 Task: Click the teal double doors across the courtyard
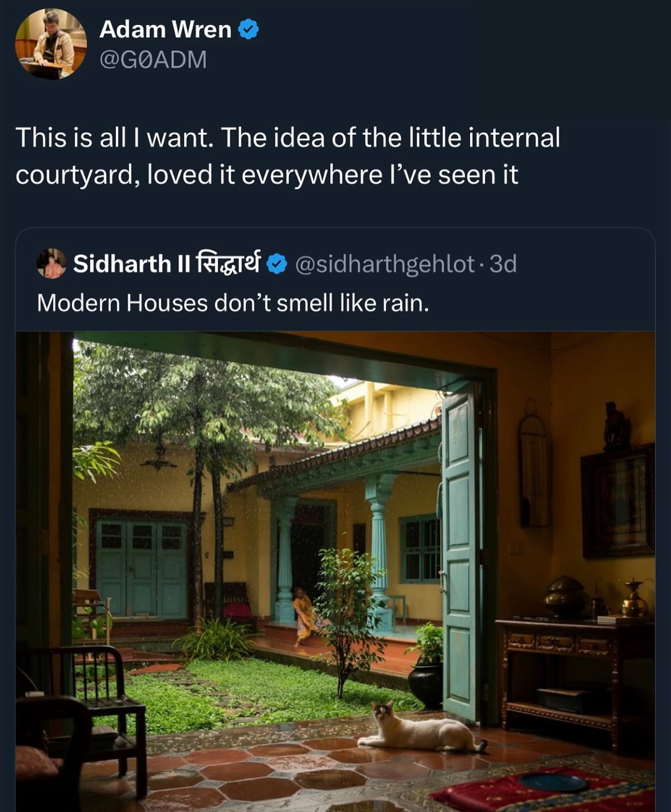141,567
